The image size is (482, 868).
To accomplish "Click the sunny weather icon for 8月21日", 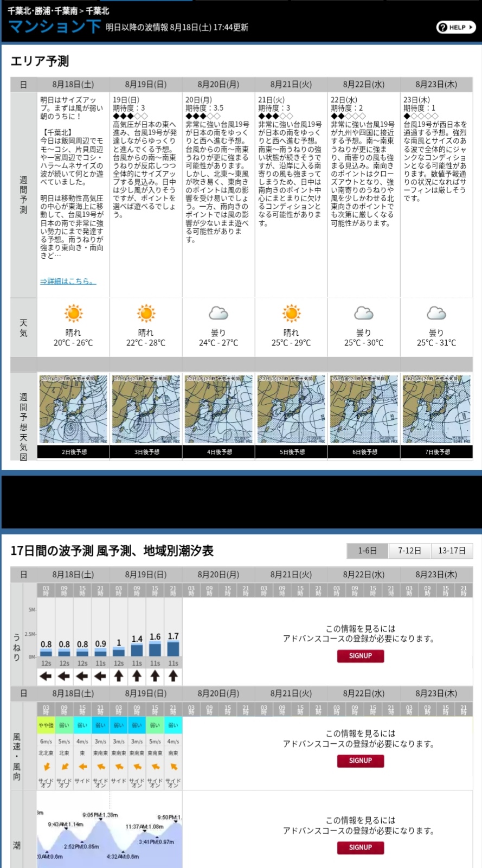I will pos(291,314).
